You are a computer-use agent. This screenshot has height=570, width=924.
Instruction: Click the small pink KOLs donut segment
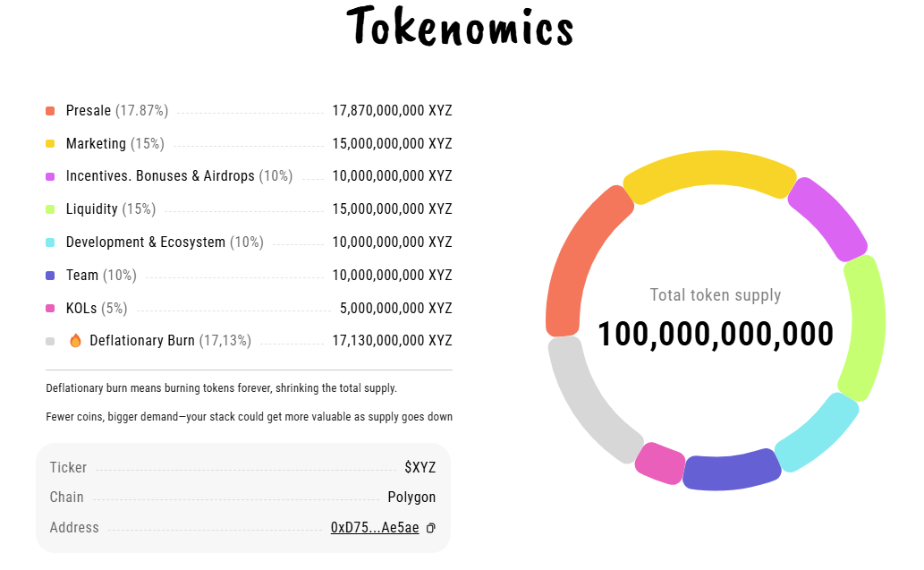tap(660, 463)
